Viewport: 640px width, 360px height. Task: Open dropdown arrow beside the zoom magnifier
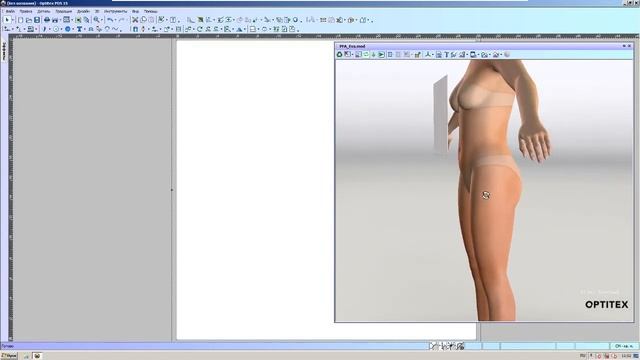click(101, 20)
